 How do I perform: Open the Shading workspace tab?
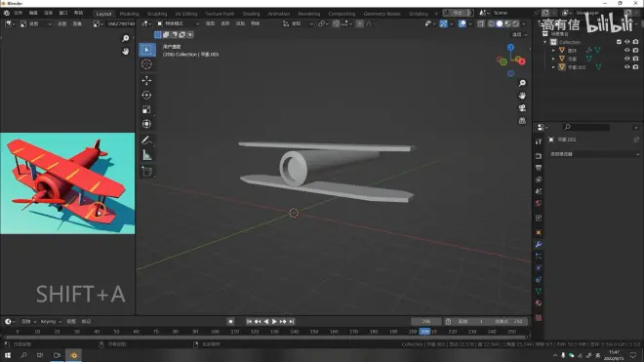coord(251,14)
